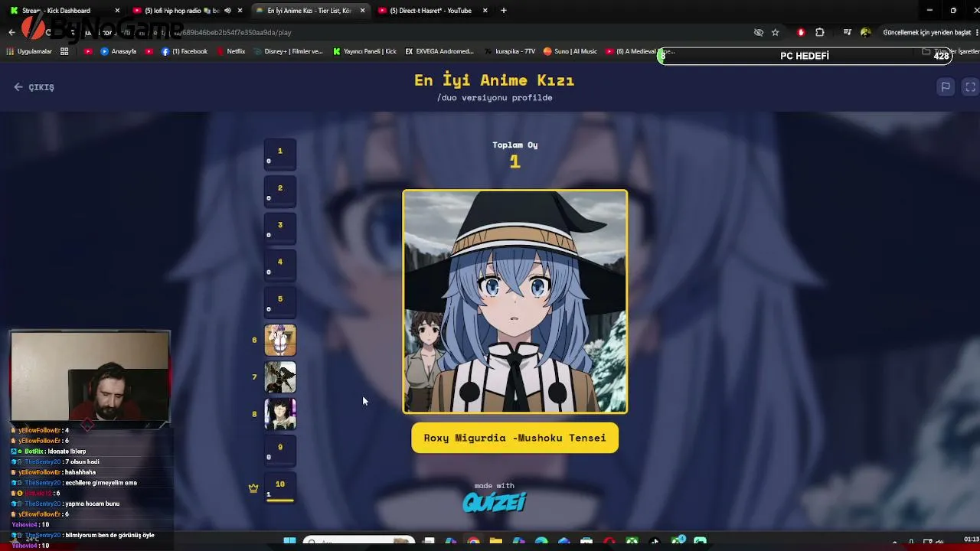Select rank slot 9
This screenshot has width=980, height=551.
[x=280, y=452]
